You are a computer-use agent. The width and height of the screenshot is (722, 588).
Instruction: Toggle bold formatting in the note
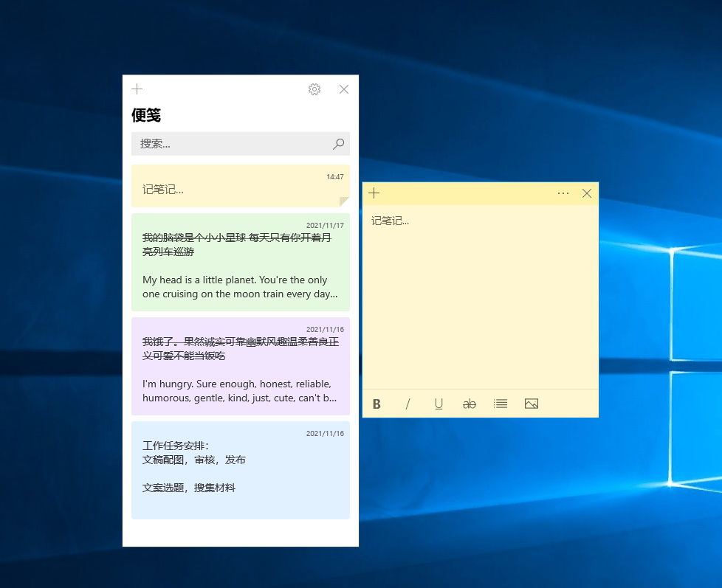377,404
